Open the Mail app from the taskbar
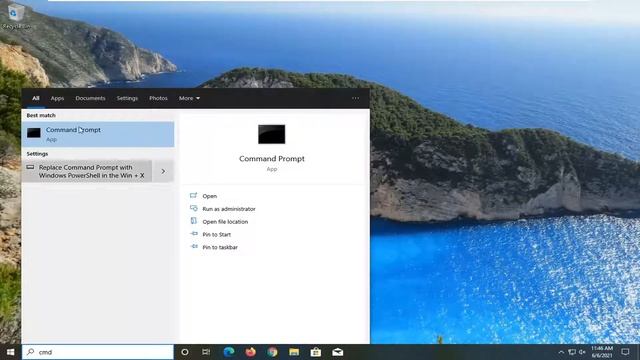Screen dimensions: 640x360 coord(338,352)
